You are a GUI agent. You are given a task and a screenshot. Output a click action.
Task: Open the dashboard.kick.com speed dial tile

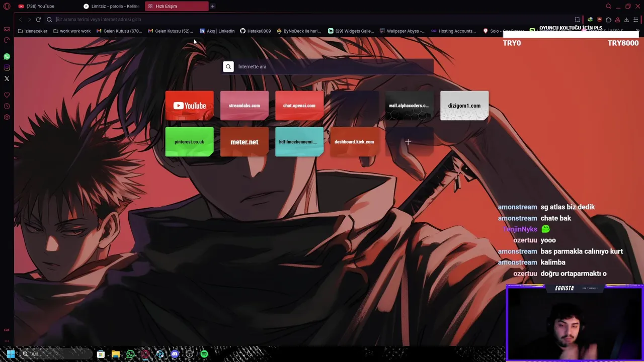pos(354,142)
